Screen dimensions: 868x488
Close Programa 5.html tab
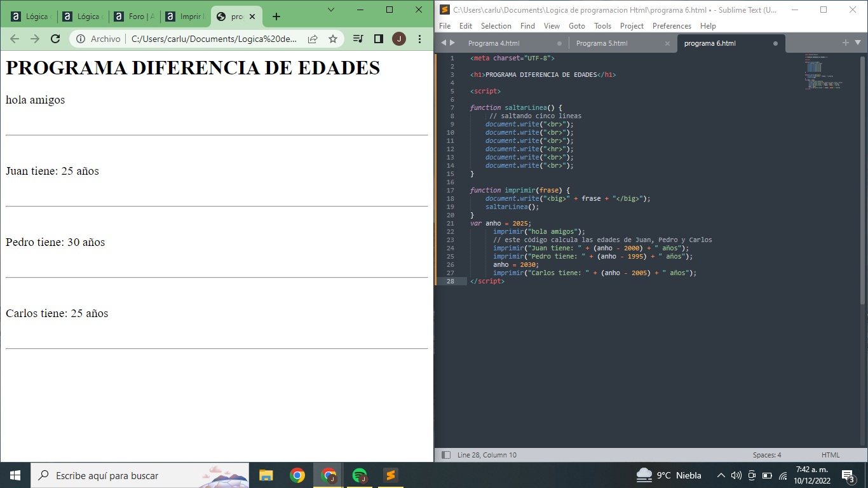coord(667,43)
